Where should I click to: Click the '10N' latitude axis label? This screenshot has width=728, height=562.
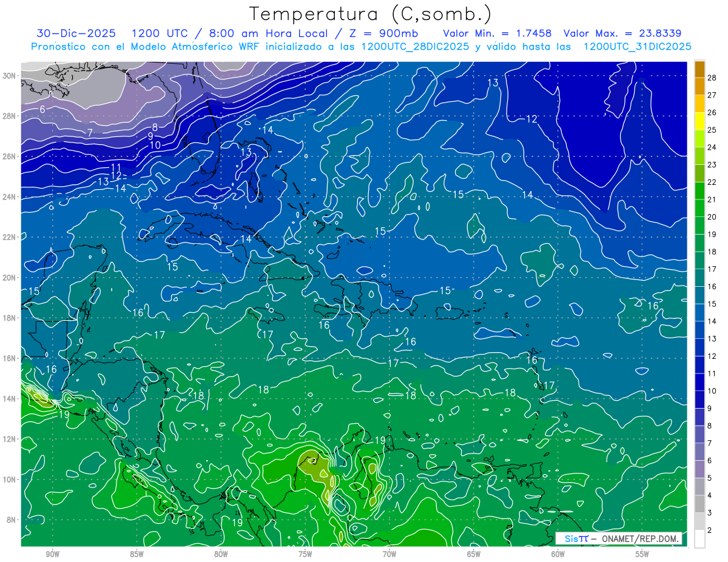[10, 479]
